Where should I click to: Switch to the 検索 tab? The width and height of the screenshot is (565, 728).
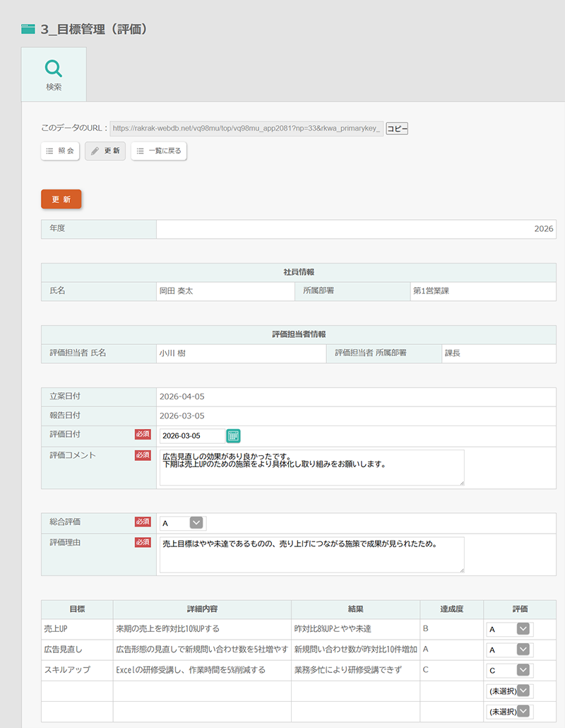point(54,74)
